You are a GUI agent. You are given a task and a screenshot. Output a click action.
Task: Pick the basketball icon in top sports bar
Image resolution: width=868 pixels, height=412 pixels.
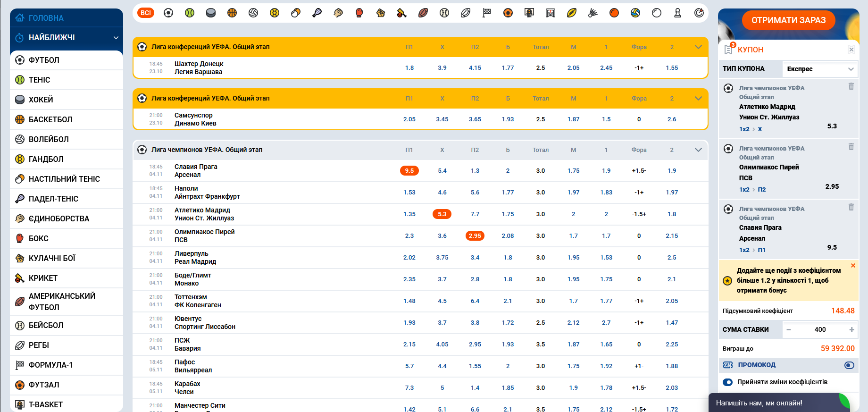coord(232,13)
